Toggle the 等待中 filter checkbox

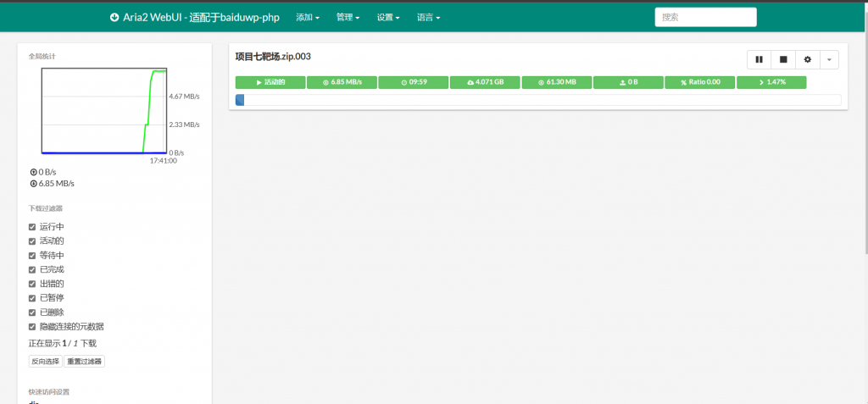tap(32, 256)
